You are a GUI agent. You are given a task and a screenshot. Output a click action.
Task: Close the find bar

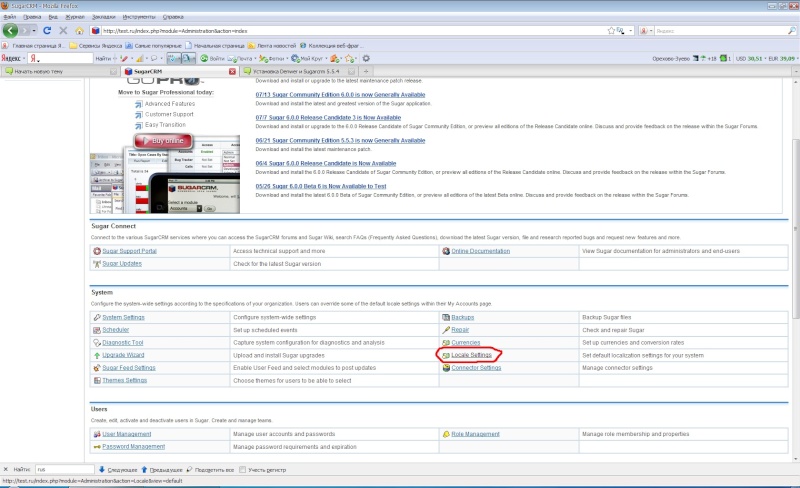point(6,470)
